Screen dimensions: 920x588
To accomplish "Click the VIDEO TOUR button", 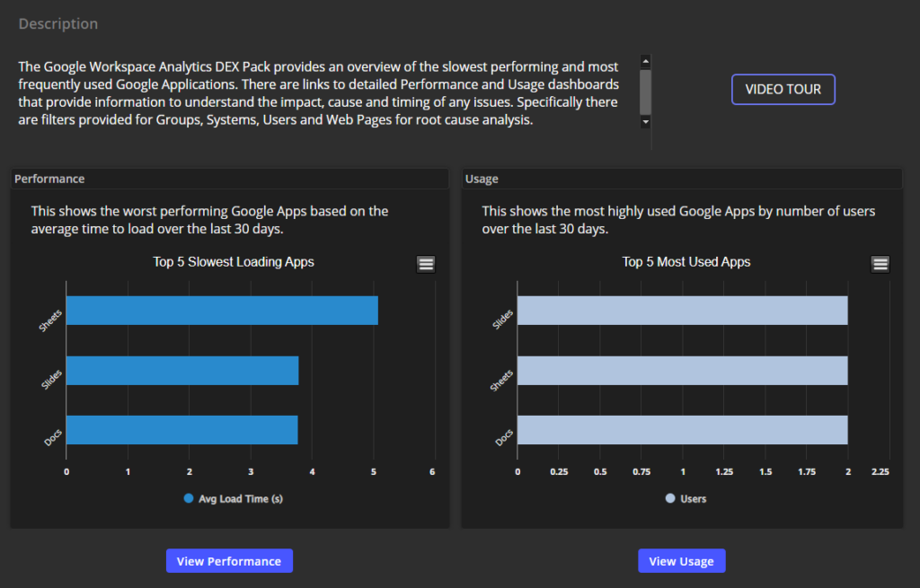I will pyautogui.click(x=783, y=89).
